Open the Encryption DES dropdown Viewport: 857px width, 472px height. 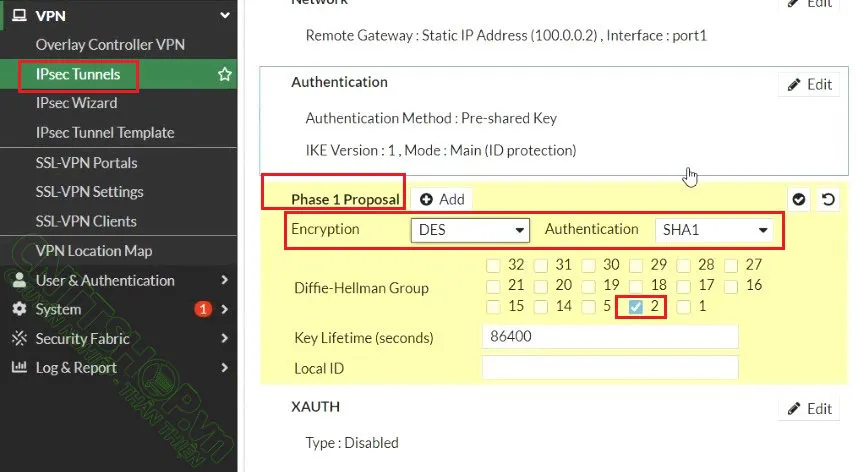[x=471, y=230]
